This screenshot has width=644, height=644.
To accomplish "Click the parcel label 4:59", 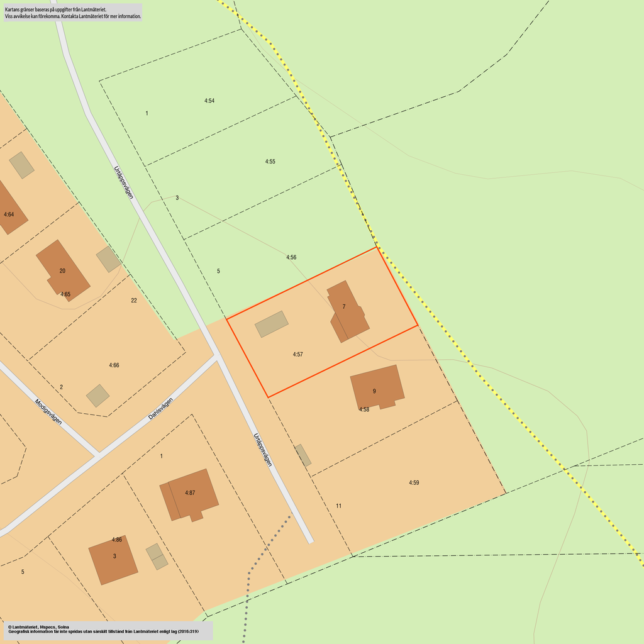I will [414, 483].
